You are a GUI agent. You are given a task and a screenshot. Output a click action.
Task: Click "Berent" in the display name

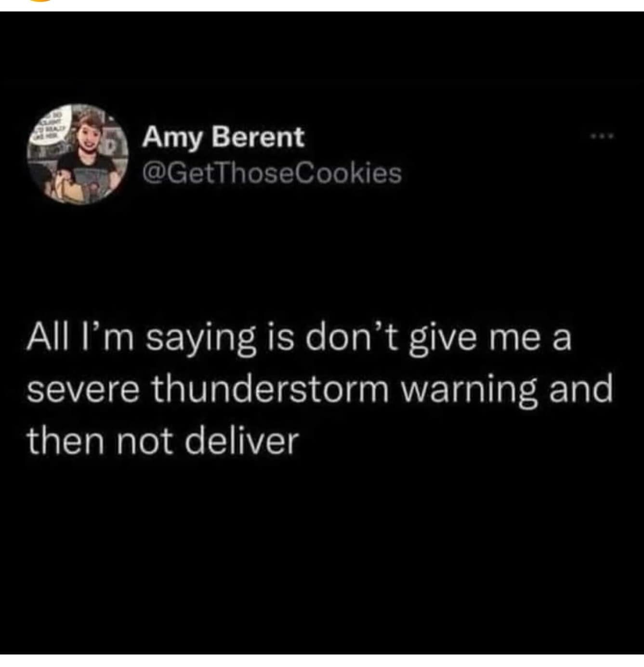click(259, 137)
